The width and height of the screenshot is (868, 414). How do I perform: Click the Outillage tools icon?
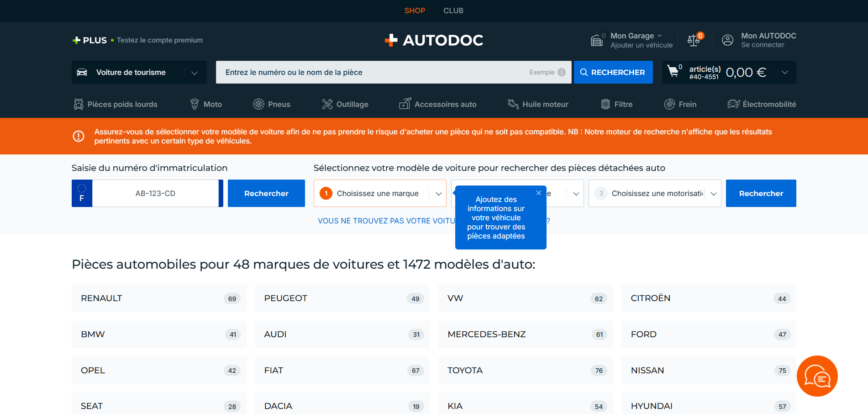coord(327,104)
